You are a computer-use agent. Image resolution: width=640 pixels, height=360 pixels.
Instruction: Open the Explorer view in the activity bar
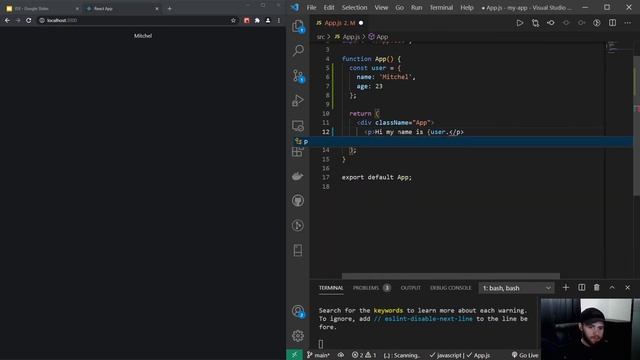pyautogui.click(x=298, y=27)
